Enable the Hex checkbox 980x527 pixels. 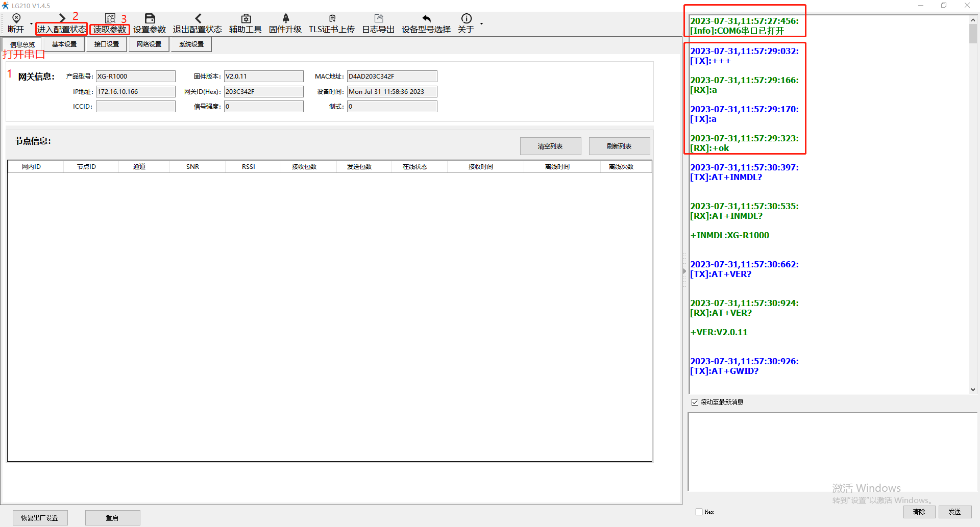point(699,512)
